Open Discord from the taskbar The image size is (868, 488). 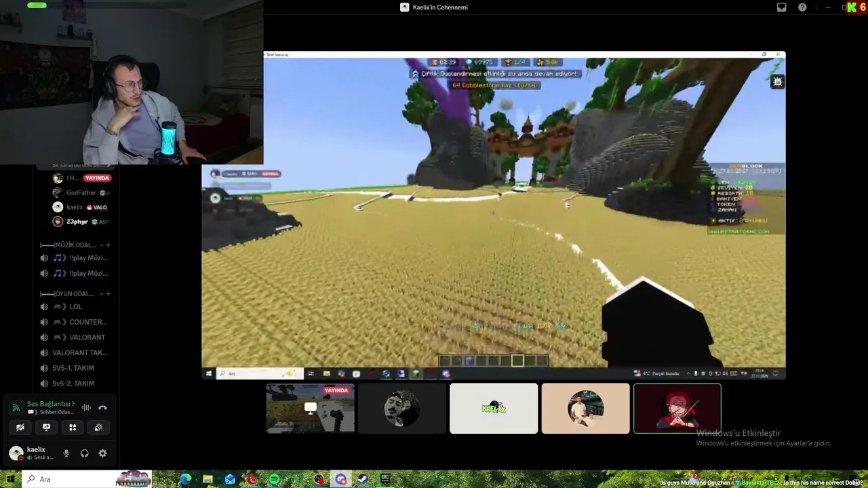[341, 479]
